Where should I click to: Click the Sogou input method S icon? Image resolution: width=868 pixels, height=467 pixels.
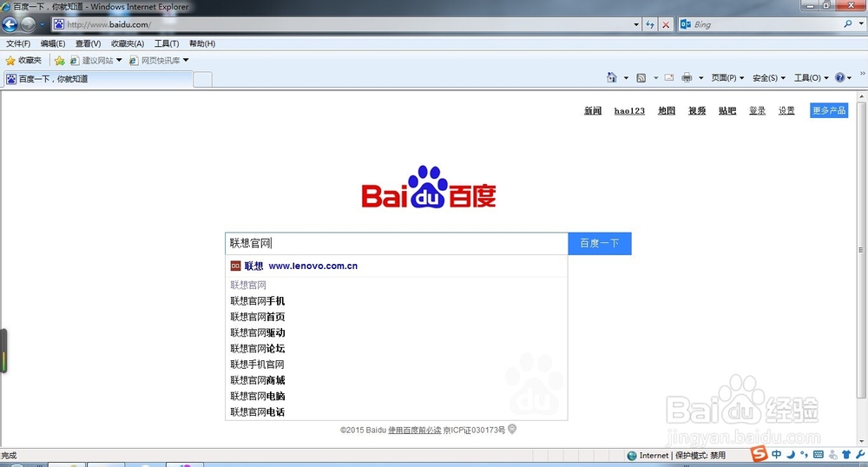(759, 454)
